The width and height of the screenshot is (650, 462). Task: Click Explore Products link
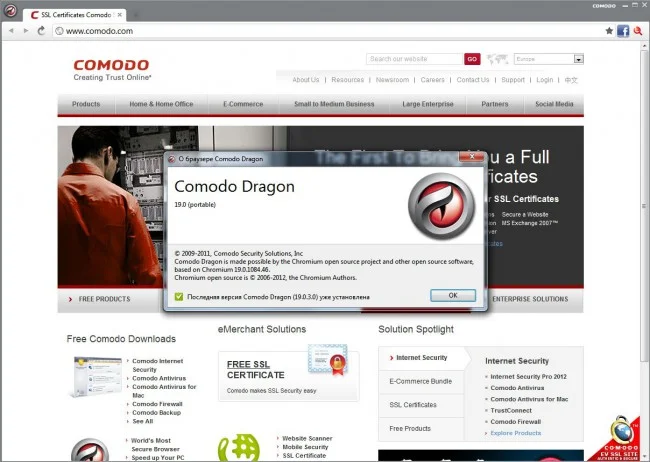pyautogui.click(x=516, y=433)
